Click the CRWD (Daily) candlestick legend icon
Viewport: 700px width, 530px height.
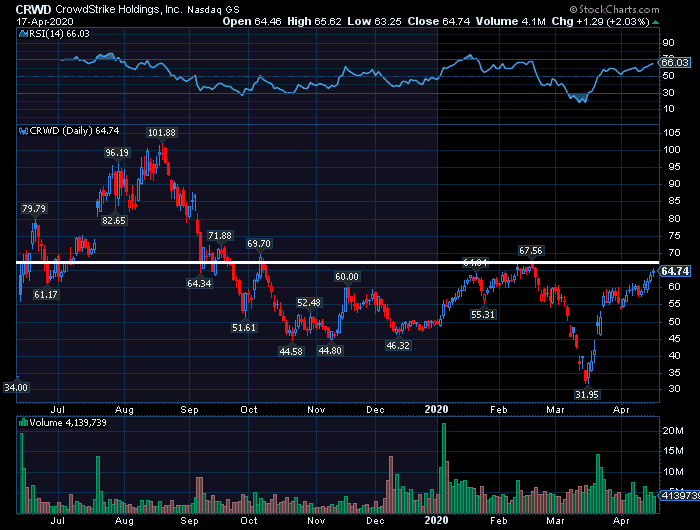coord(24,131)
